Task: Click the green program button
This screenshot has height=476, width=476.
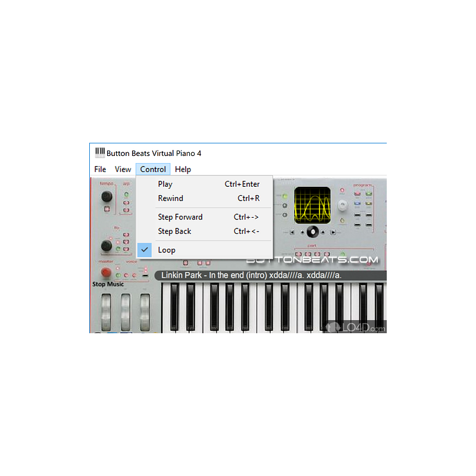Action: click(x=368, y=194)
